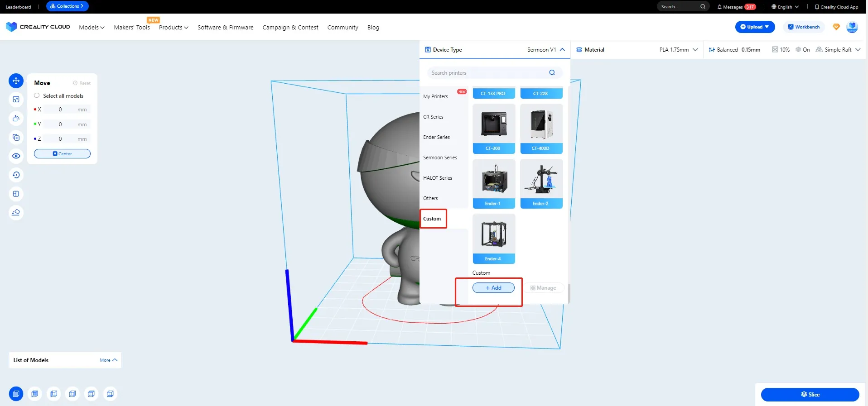
Task: Collapse the Device Type Sermoon V1 dropdown
Action: point(562,50)
